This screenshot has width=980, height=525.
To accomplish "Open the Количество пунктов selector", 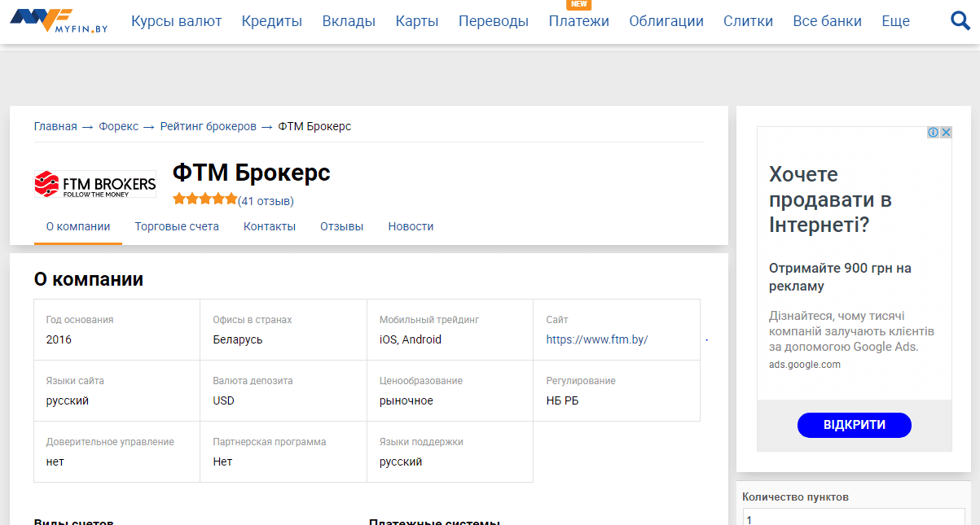I will 853,516.
